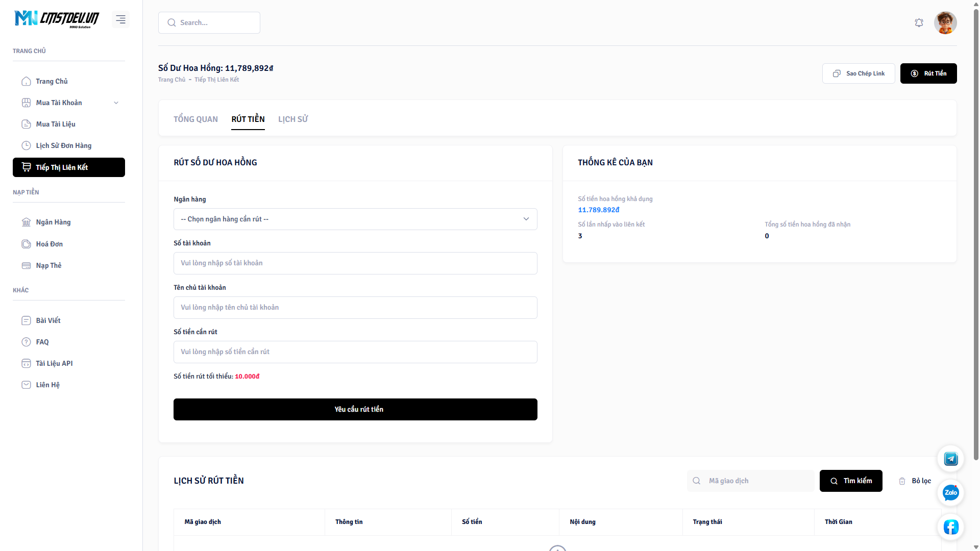This screenshot has height=551, width=980.
Task: Open the Facebook floating contact icon
Action: (950, 527)
